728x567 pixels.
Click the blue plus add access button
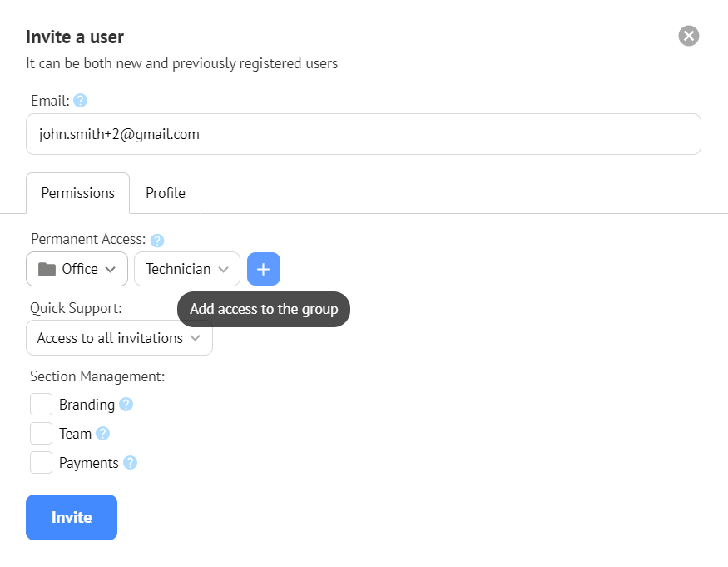pos(264,269)
